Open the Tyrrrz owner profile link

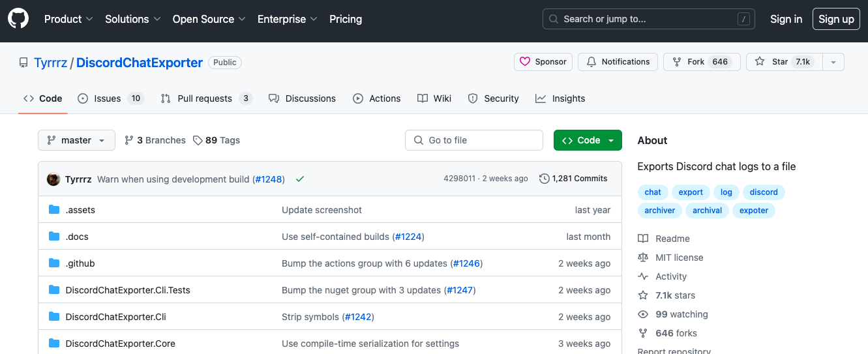tap(51, 63)
